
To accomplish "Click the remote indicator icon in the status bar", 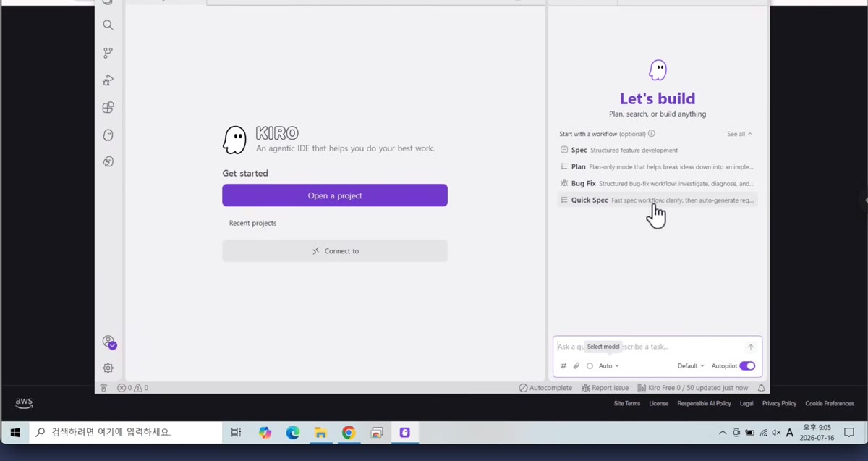I will coord(103,388).
